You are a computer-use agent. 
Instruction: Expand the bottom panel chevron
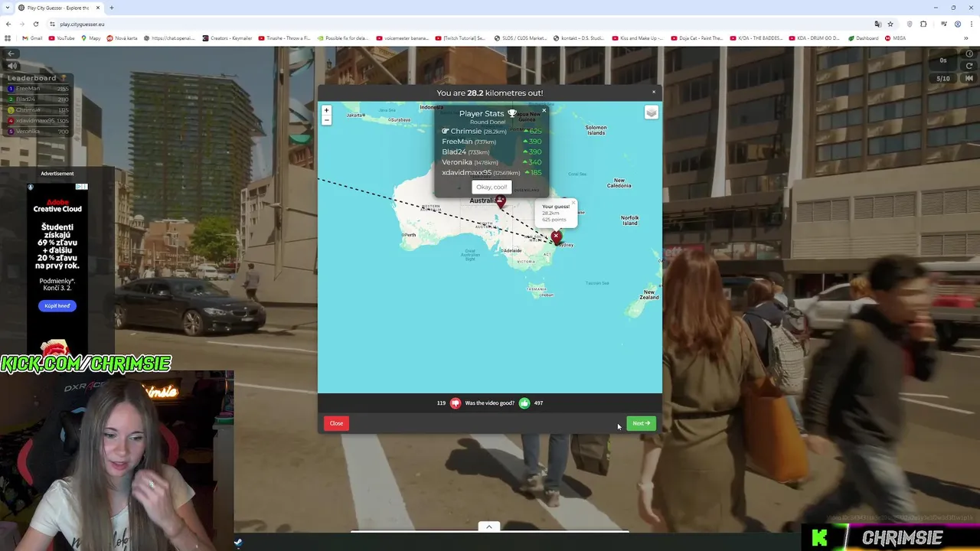[488, 527]
